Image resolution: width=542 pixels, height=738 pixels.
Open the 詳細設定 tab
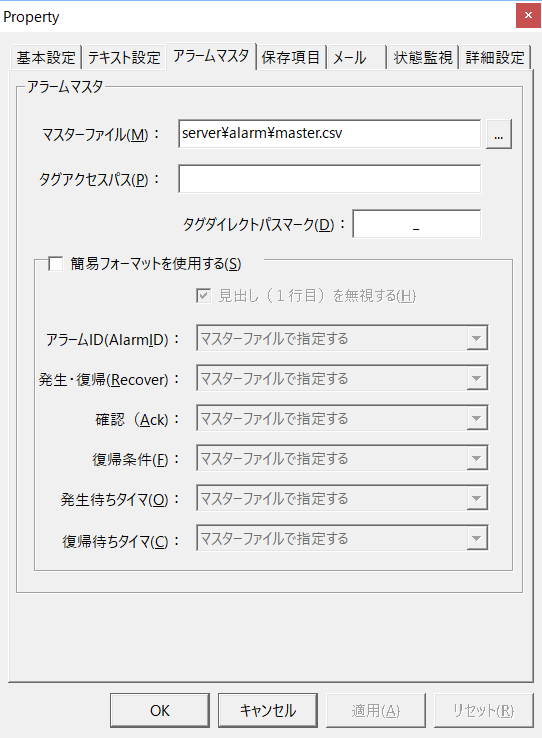click(x=495, y=57)
